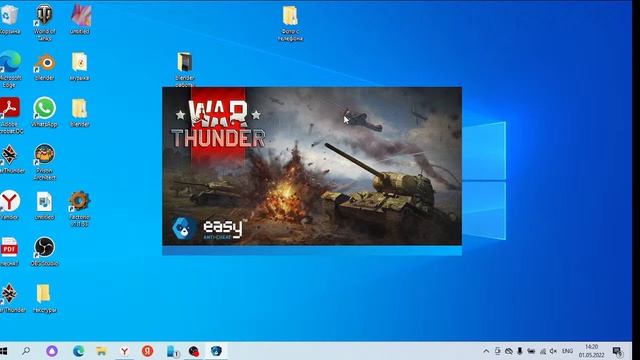Unmute via the volume tray icon
This screenshot has width=640, height=360.
tap(553, 351)
